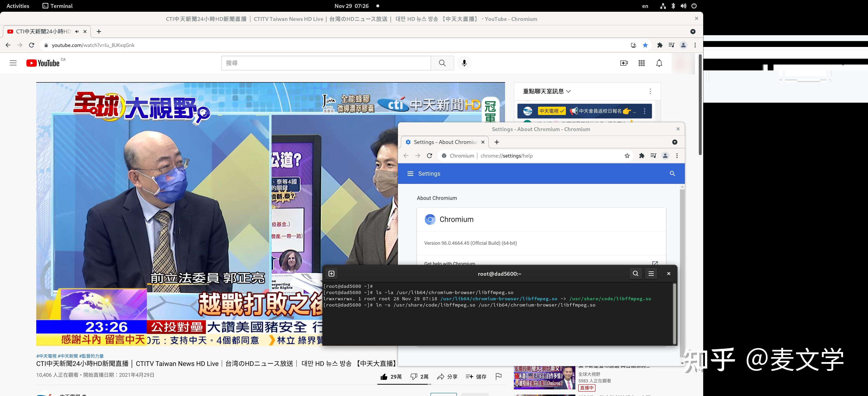Open profile avatar icon in YouTube window toolbar
This screenshot has height=396, width=868.
pos(683,45)
